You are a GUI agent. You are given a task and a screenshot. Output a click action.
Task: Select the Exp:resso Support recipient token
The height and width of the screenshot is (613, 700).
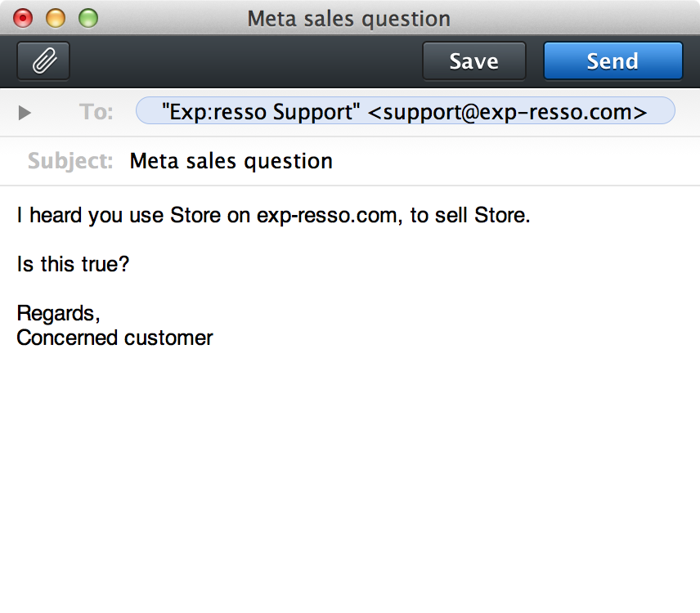pyautogui.click(x=405, y=110)
